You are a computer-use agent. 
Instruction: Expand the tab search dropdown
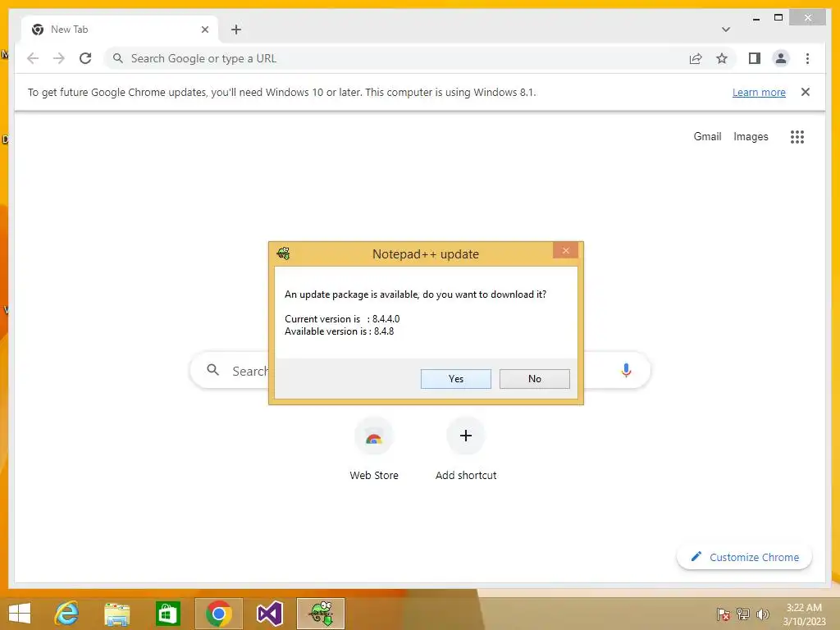(x=725, y=30)
